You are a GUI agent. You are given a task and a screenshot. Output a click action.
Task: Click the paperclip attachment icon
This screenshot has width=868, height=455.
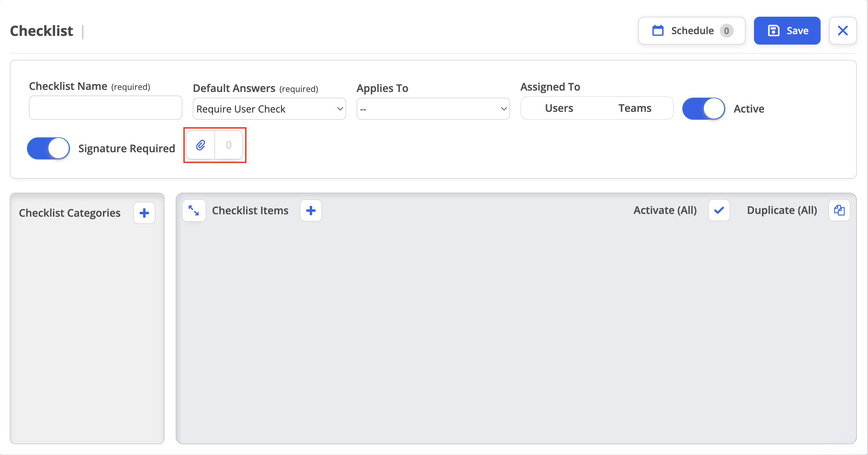coord(200,145)
